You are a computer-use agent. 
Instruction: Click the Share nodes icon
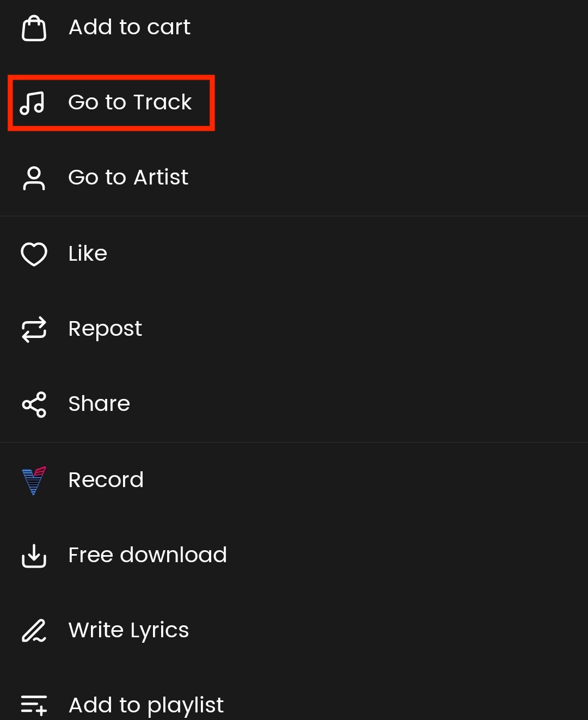click(34, 404)
